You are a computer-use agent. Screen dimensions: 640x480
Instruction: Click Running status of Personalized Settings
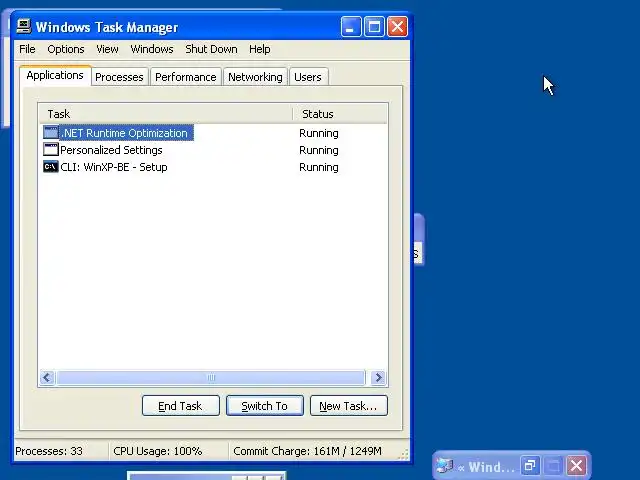(x=319, y=150)
